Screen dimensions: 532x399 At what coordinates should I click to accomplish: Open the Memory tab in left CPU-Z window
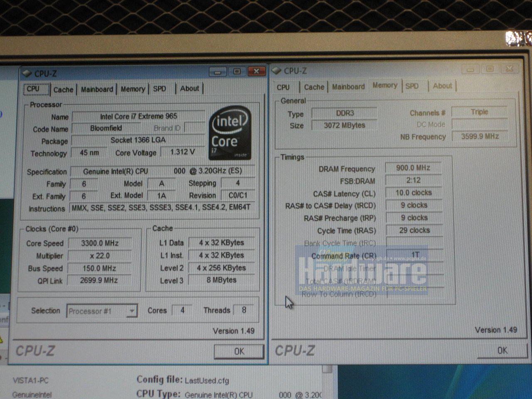click(133, 89)
